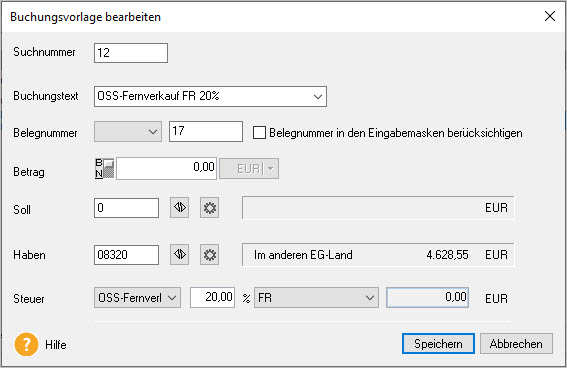Screen dimensions: 567x368
Task: Toggle the B/N gross-net amount icon
Action: coord(105,168)
